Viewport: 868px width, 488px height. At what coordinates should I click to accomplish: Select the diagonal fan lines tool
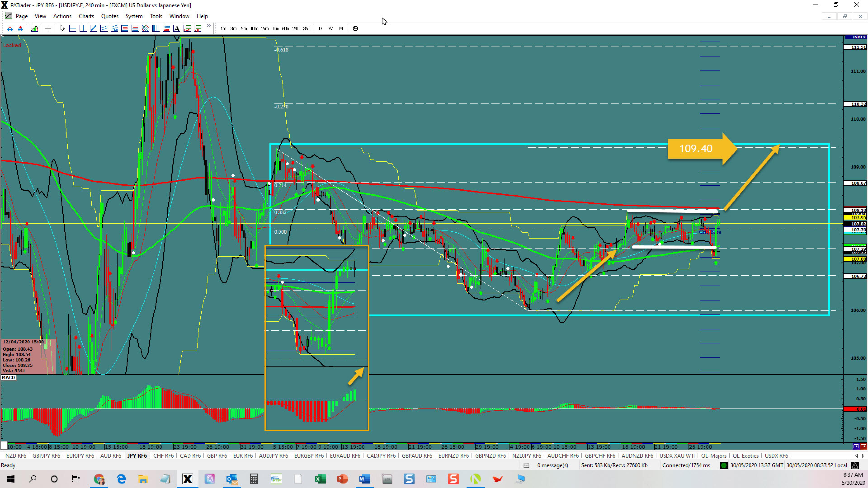[x=145, y=29]
